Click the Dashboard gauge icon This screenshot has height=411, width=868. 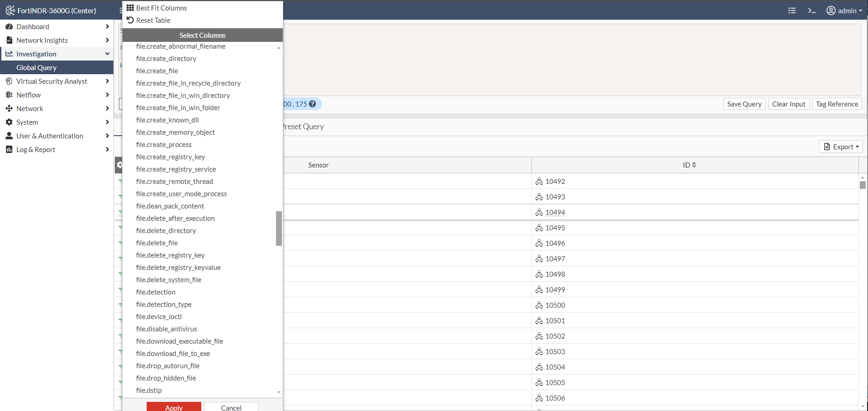coord(9,26)
